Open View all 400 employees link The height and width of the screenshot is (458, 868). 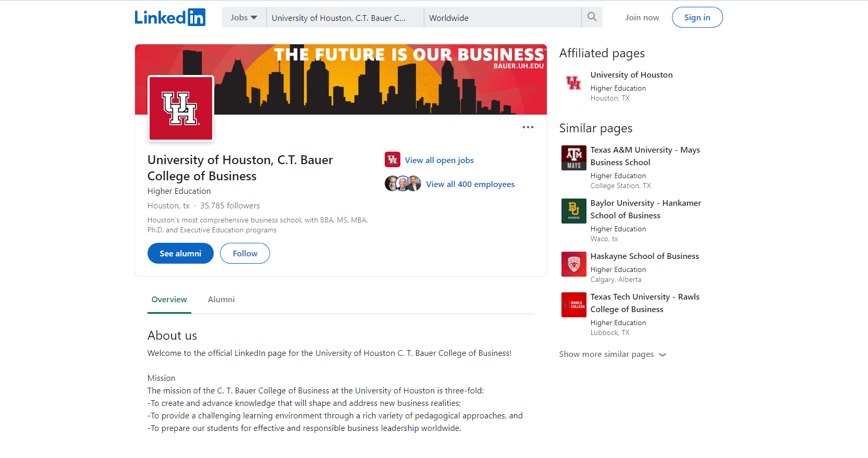point(470,184)
